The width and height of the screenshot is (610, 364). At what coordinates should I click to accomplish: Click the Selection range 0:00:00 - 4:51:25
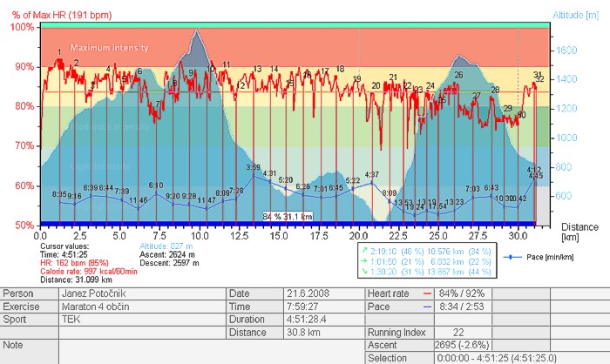tap(497, 358)
